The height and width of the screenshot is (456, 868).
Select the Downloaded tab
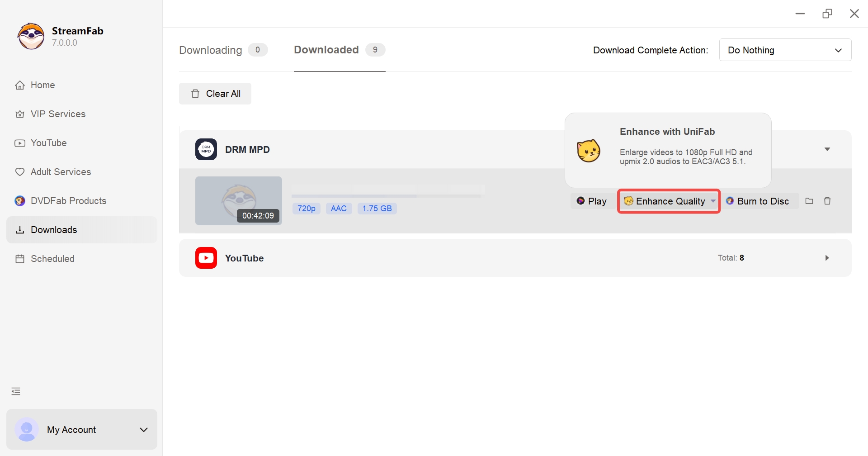pyautogui.click(x=326, y=50)
